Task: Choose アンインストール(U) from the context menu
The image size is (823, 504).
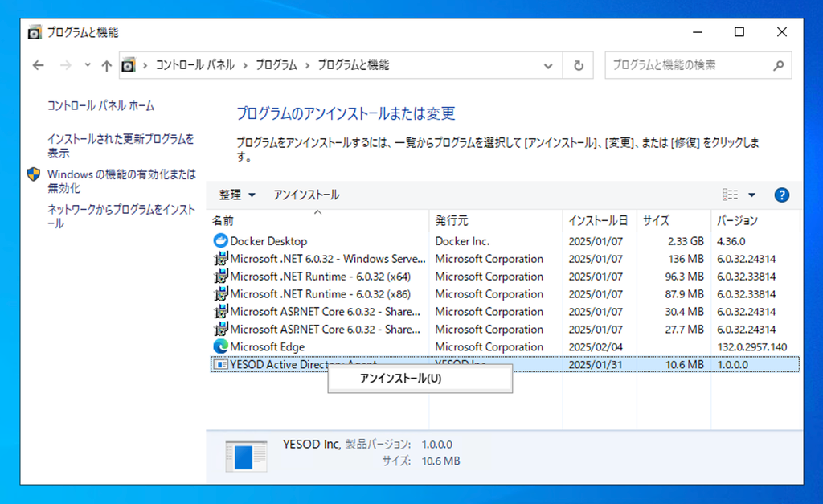Action: [x=420, y=379]
